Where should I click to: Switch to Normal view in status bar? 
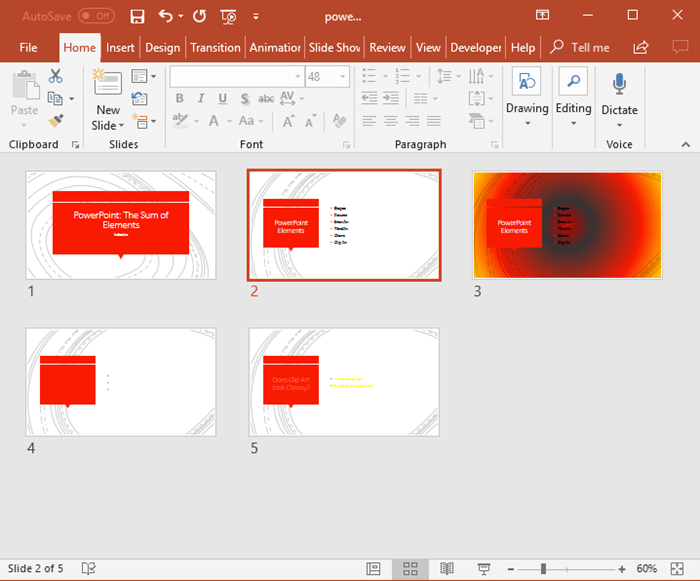(x=373, y=568)
